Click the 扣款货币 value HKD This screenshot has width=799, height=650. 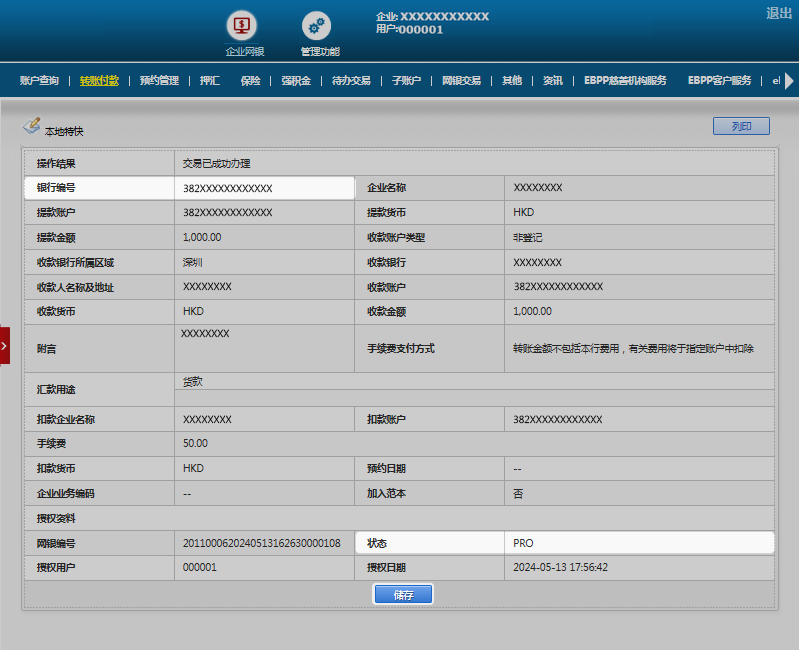click(x=193, y=468)
